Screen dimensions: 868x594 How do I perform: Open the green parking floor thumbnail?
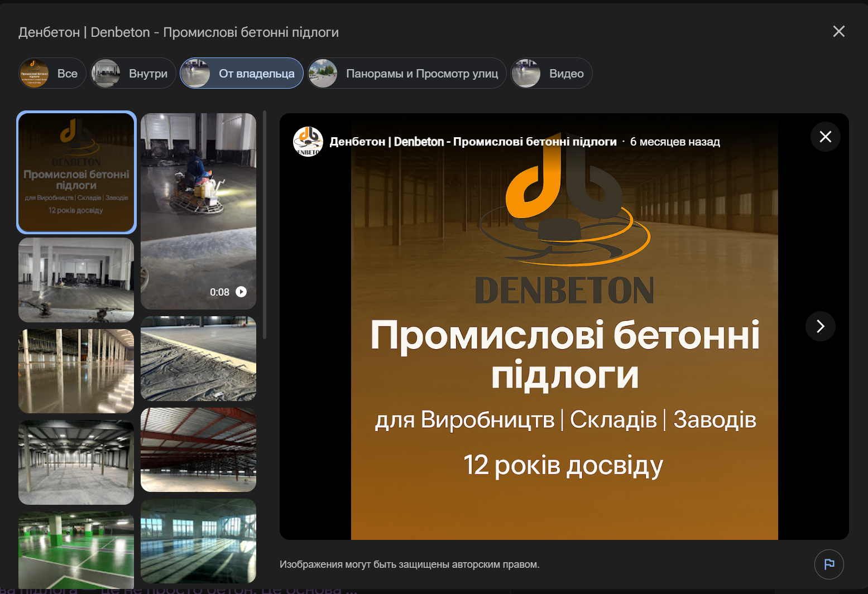(x=76, y=550)
